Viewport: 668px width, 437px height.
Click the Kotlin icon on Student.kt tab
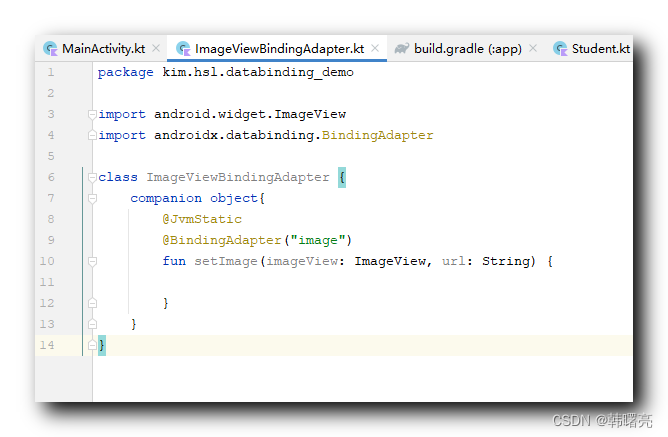point(560,49)
